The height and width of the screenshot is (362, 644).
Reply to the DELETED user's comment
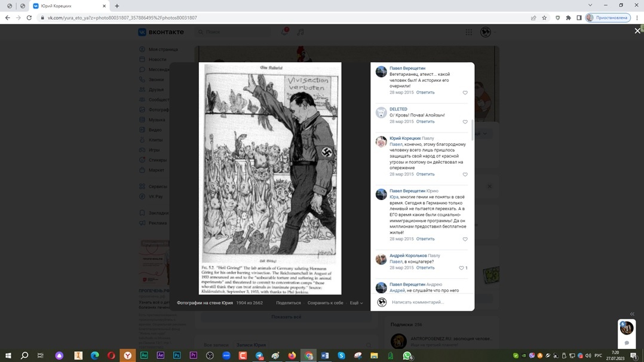click(425, 122)
